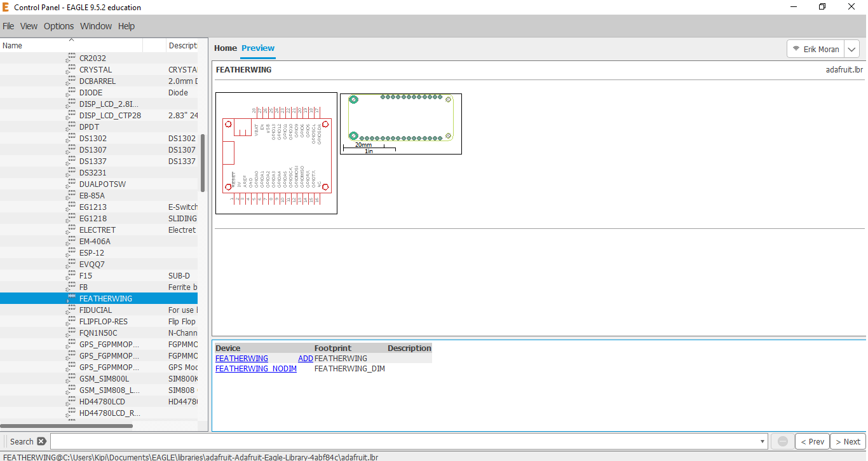
Task: Click the DS1307 device icon
Action: click(71, 149)
